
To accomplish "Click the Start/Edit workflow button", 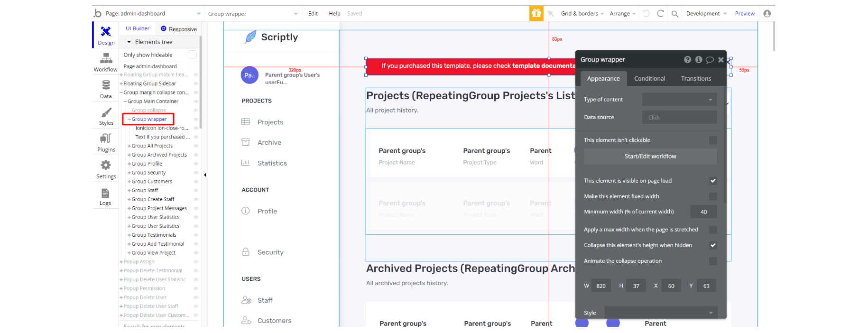I will point(650,157).
